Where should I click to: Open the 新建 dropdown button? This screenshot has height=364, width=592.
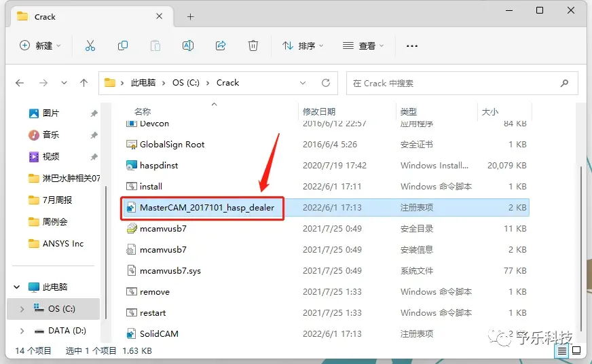[40, 45]
